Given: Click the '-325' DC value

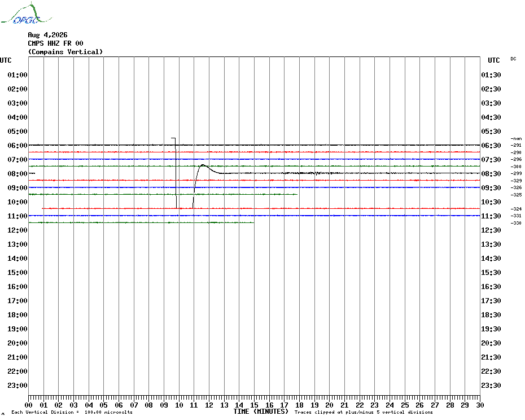Looking at the screenshot, I should click(x=516, y=195).
